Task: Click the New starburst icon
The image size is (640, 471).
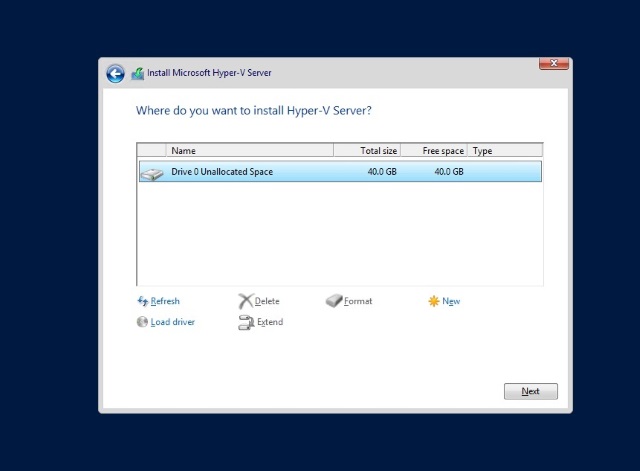Action: click(433, 301)
